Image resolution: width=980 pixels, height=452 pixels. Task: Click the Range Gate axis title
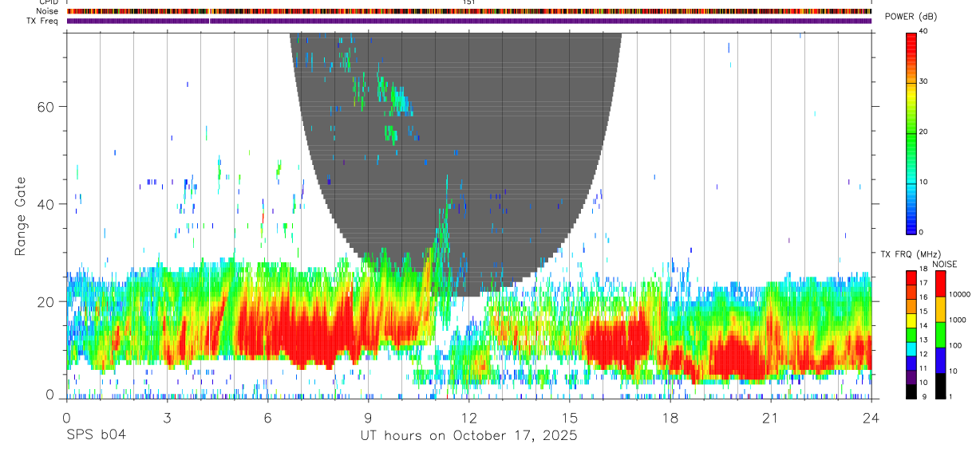[x=20, y=215]
